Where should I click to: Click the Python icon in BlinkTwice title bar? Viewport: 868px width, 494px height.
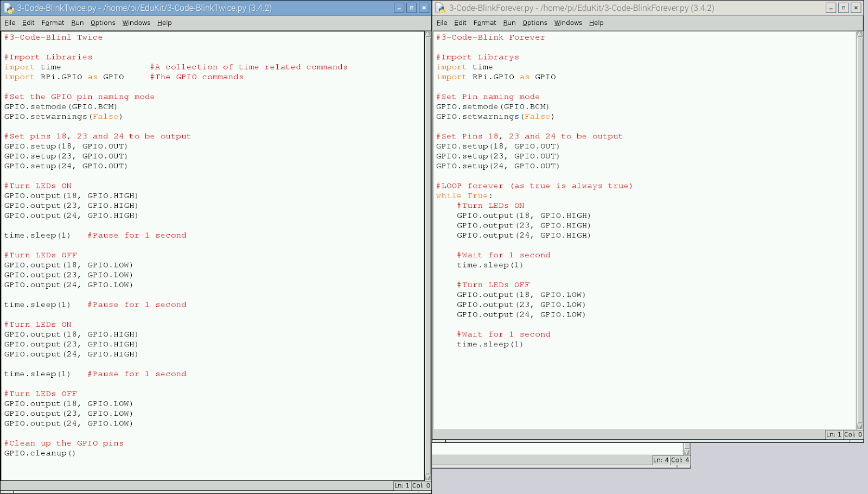tap(8, 8)
